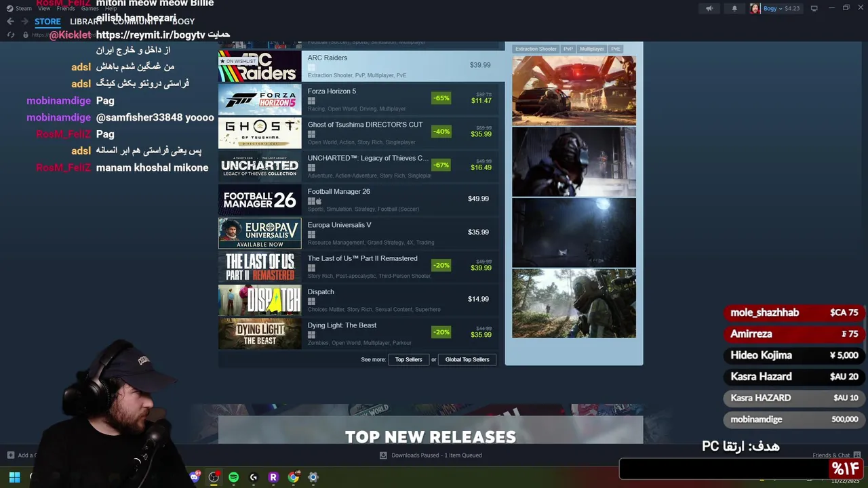This screenshot has width=868, height=488.
Task: Click the PvP tag in preview panel
Action: point(568,49)
